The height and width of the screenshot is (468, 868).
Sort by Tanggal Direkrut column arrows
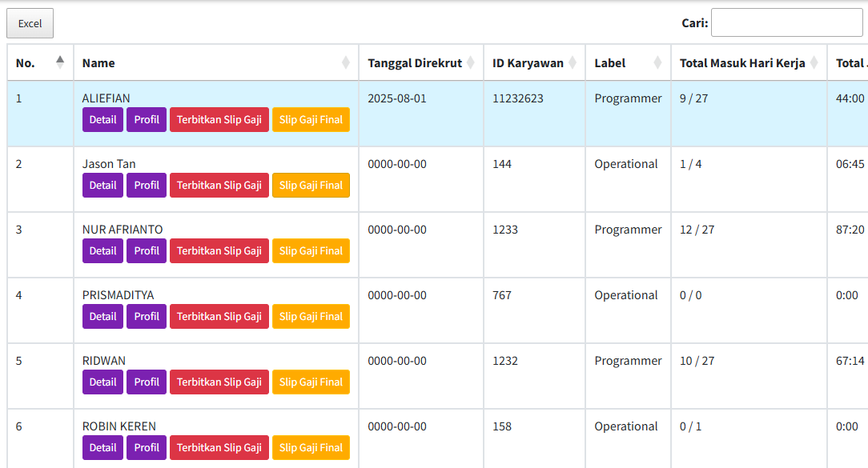tap(471, 62)
